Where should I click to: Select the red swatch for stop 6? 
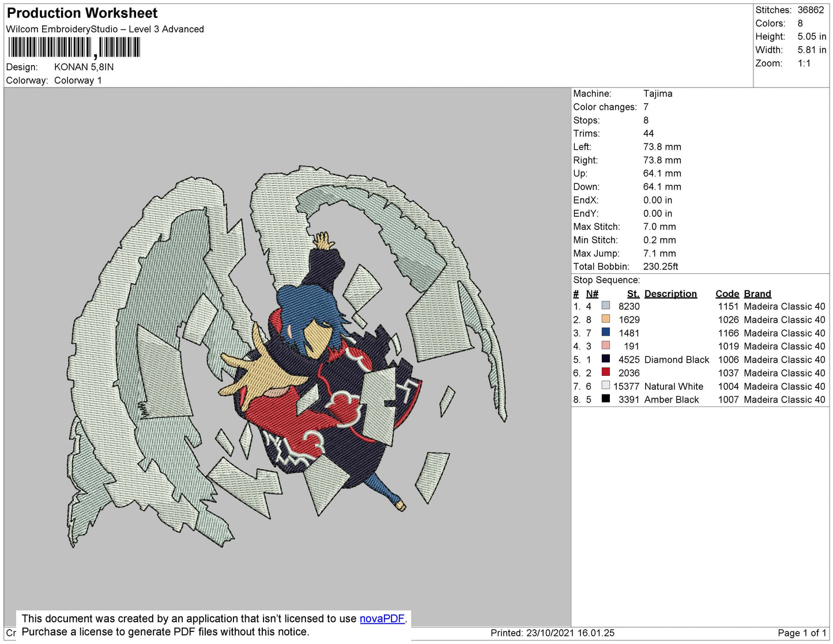pos(605,372)
